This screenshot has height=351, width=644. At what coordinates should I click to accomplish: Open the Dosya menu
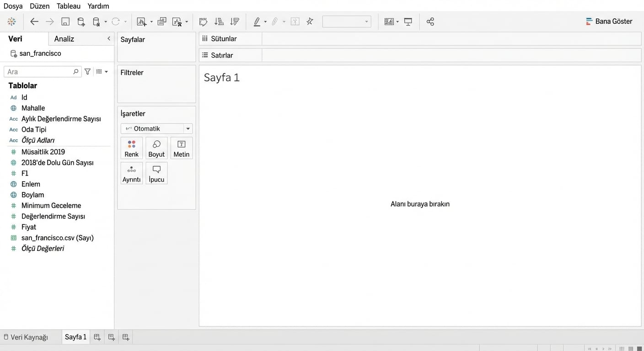click(x=13, y=6)
